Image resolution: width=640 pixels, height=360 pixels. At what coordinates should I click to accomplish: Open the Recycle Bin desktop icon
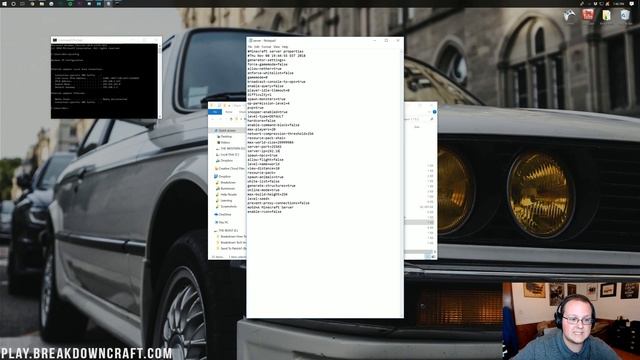pos(625,16)
